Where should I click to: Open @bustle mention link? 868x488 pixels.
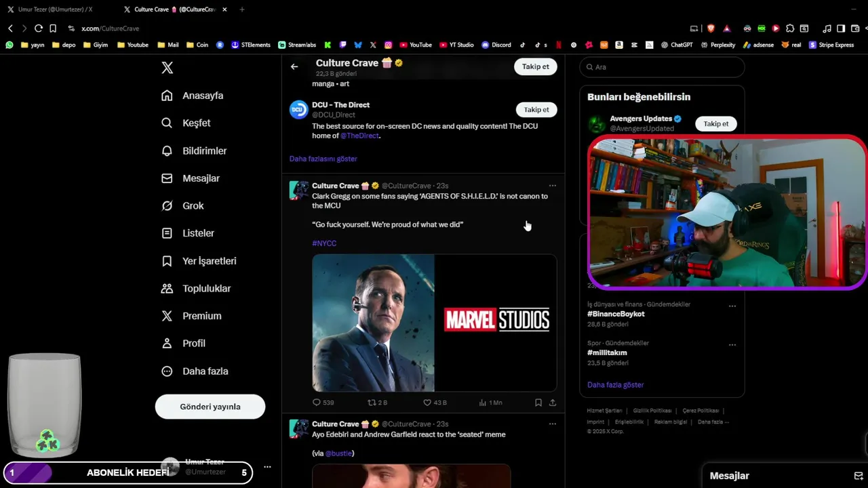(x=338, y=453)
